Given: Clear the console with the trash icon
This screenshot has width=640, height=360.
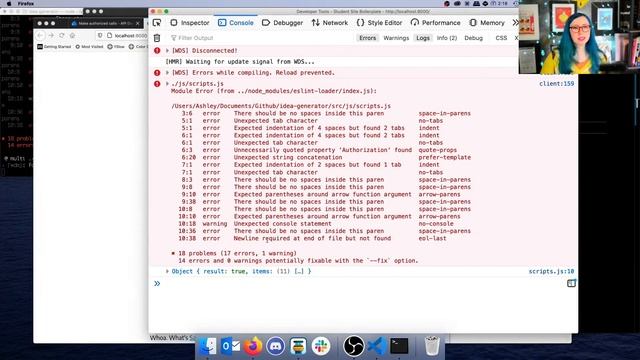Looking at the screenshot, I should [157, 38].
